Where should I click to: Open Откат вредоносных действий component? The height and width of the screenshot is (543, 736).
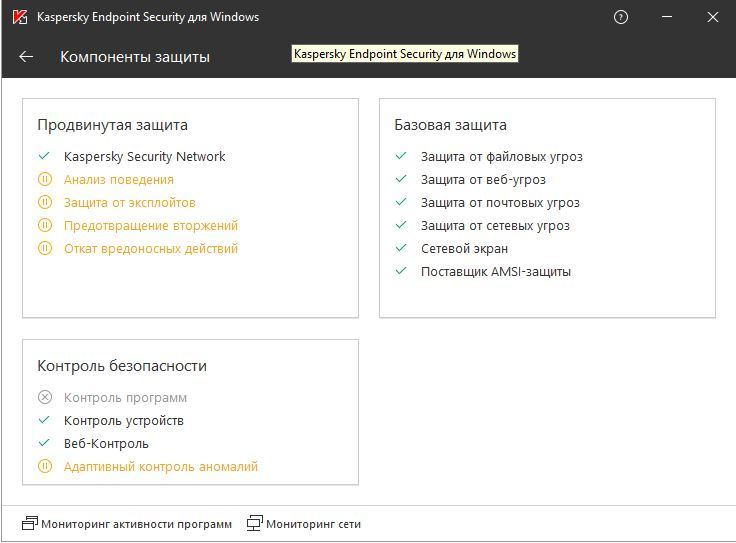click(151, 249)
